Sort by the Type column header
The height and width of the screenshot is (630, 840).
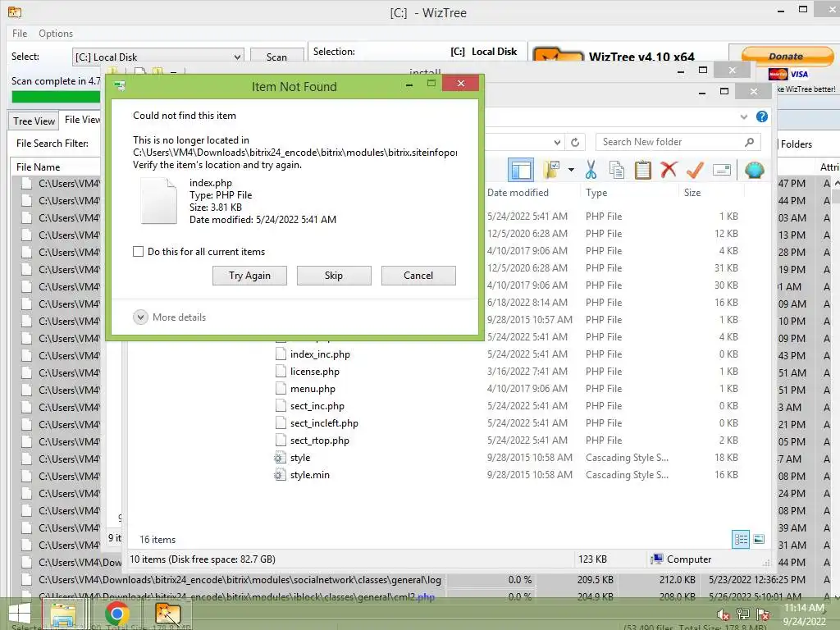(x=596, y=192)
